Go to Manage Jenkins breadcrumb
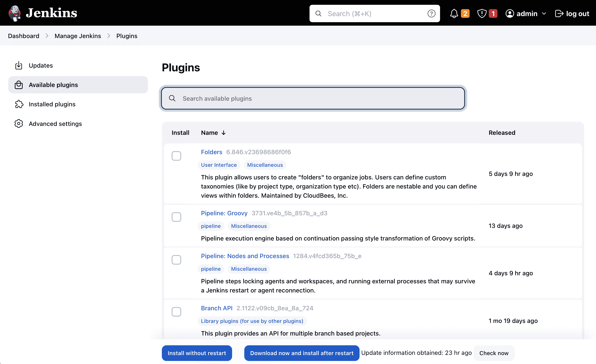The image size is (596, 364). pyautogui.click(x=78, y=36)
